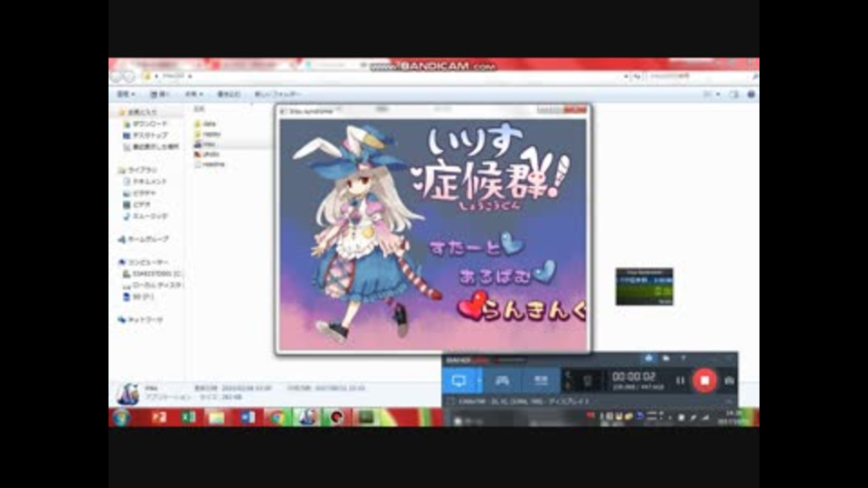Select ネットワーク in the navigation pane
Image resolution: width=868 pixels, height=488 pixels.
pyautogui.click(x=141, y=320)
